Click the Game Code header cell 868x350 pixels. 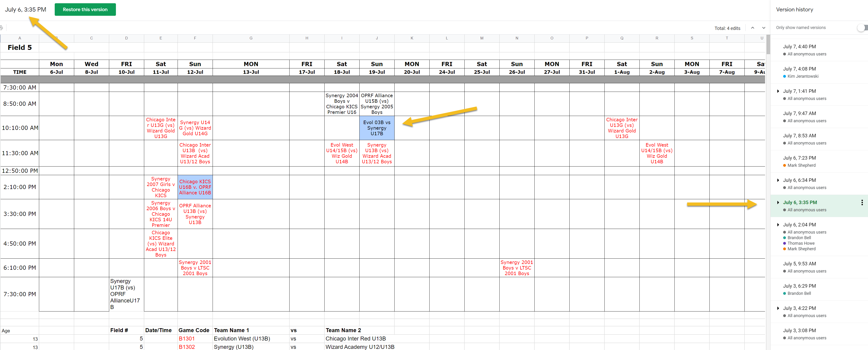click(195, 330)
